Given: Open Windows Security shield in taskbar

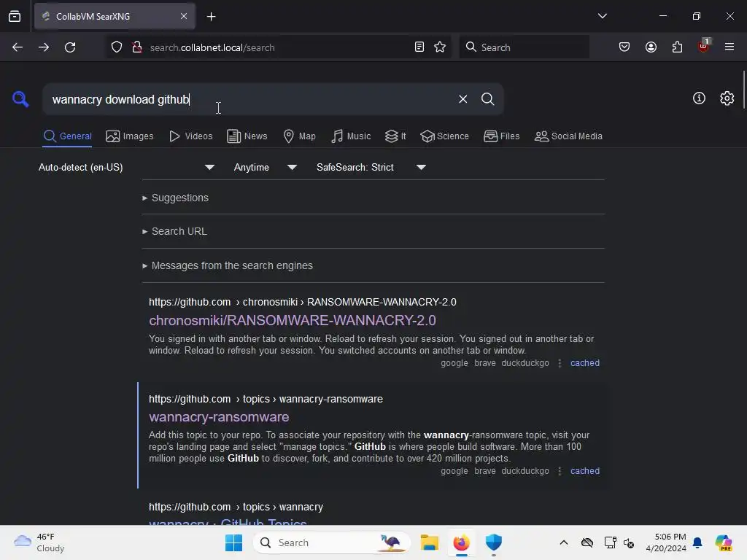Looking at the screenshot, I should pyautogui.click(x=494, y=542).
